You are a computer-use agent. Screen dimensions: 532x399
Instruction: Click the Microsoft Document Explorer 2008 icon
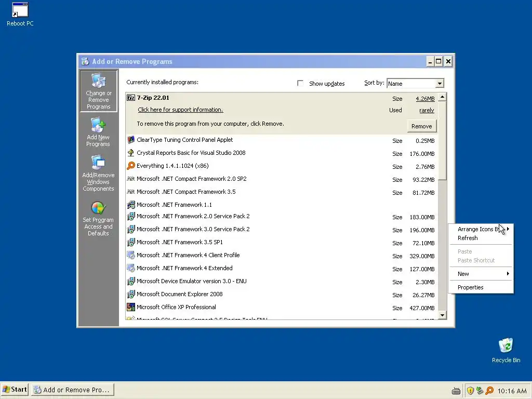130,294
